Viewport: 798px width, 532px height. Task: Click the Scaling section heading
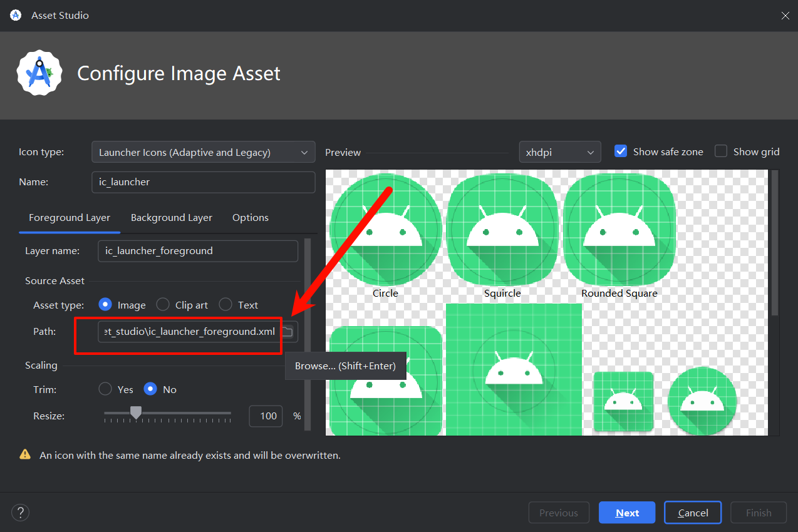[41, 366]
